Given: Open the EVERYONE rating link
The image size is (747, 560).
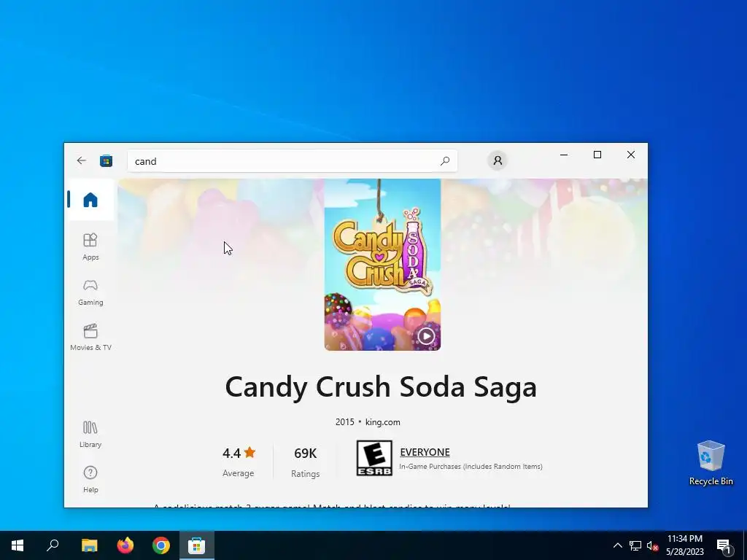Looking at the screenshot, I should (x=425, y=452).
